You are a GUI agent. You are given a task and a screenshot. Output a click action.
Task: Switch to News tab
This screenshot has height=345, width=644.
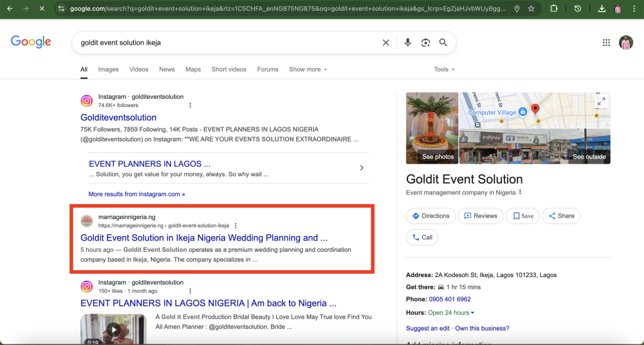167,69
